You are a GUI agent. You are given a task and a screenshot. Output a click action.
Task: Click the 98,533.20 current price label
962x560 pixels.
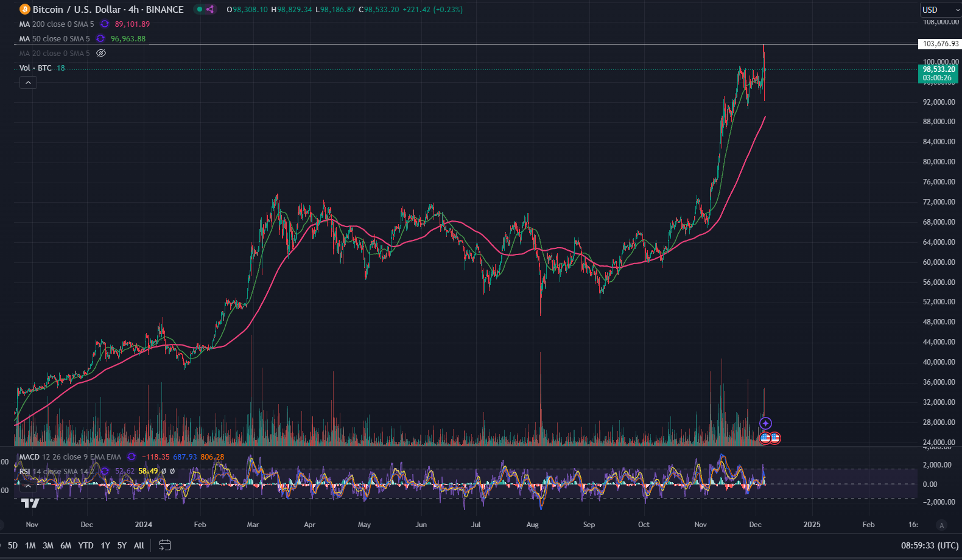(x=939, y=74)
